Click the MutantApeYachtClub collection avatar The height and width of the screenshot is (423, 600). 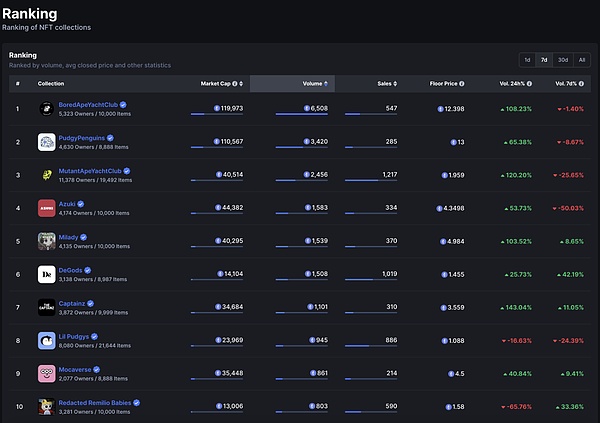click(x=46, y=175)
